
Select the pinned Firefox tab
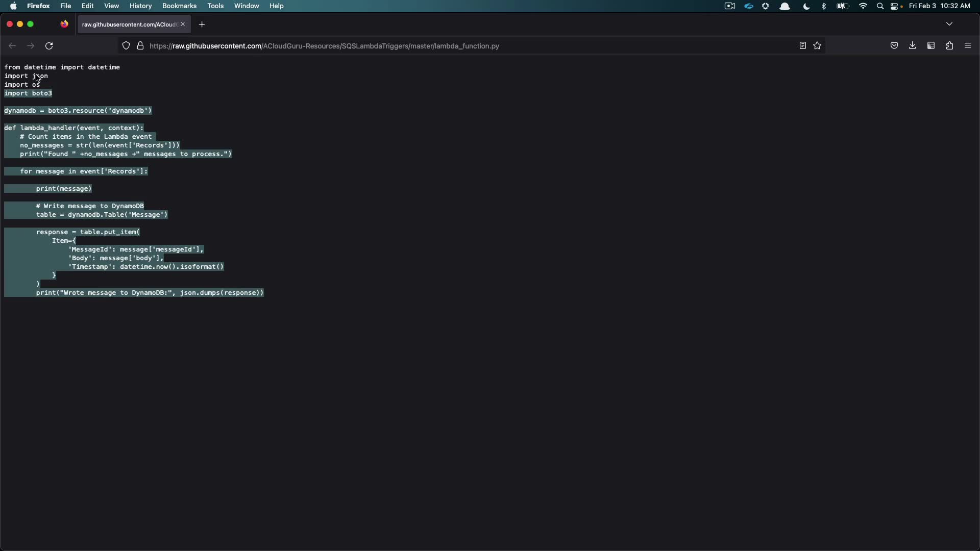64,24
